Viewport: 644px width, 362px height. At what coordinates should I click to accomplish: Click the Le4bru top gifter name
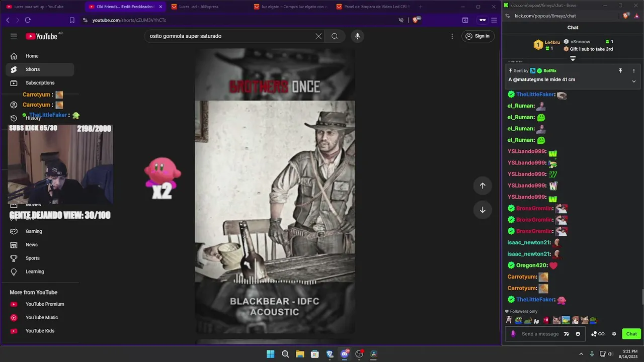pos(552,42)
